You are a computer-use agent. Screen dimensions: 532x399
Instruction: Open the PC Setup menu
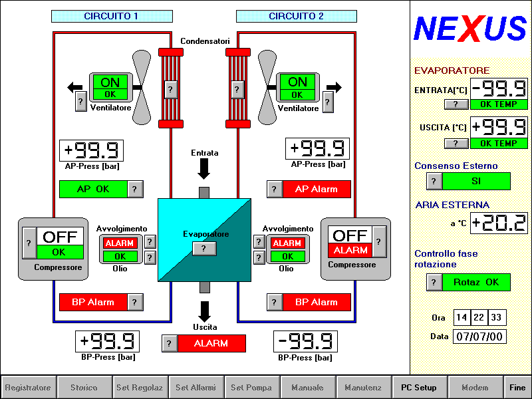tap(418, 387)
